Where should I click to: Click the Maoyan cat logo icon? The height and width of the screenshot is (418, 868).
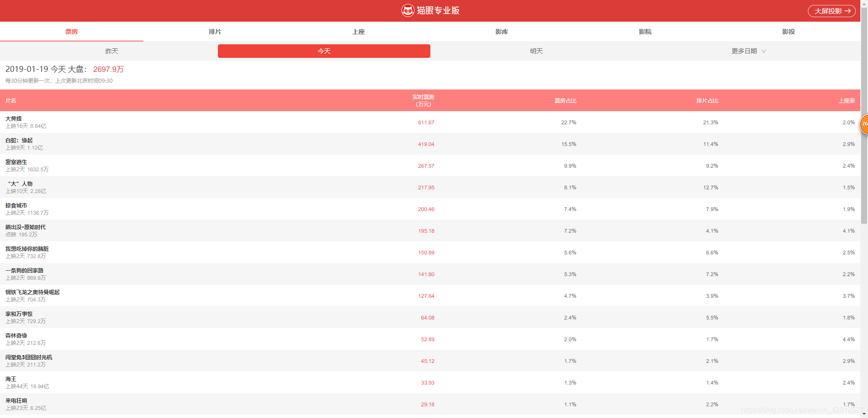point(408,10)
